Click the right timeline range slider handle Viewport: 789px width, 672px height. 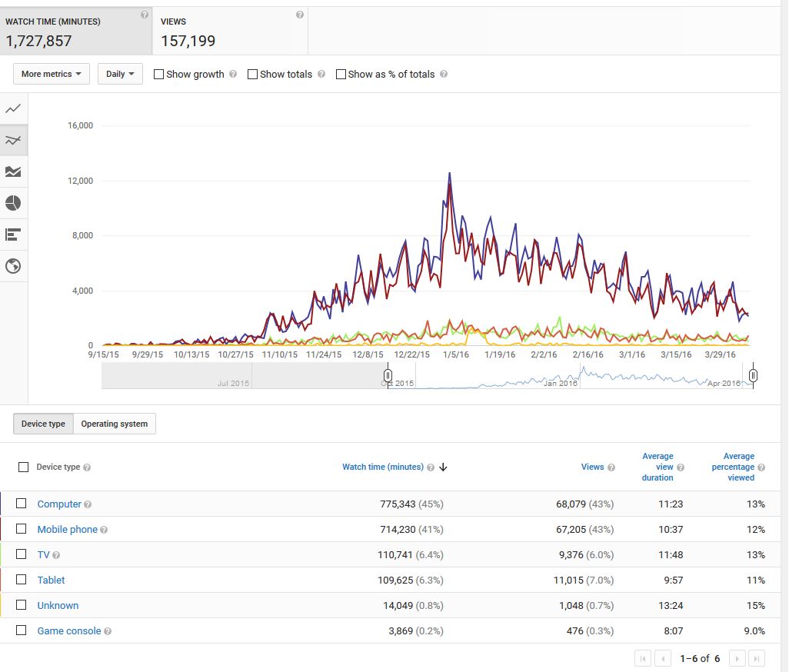tap(754, 375)
